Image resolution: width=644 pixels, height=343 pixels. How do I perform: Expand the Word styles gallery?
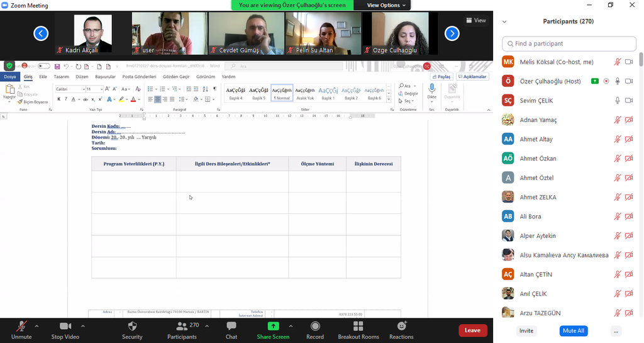coord(389,99)
